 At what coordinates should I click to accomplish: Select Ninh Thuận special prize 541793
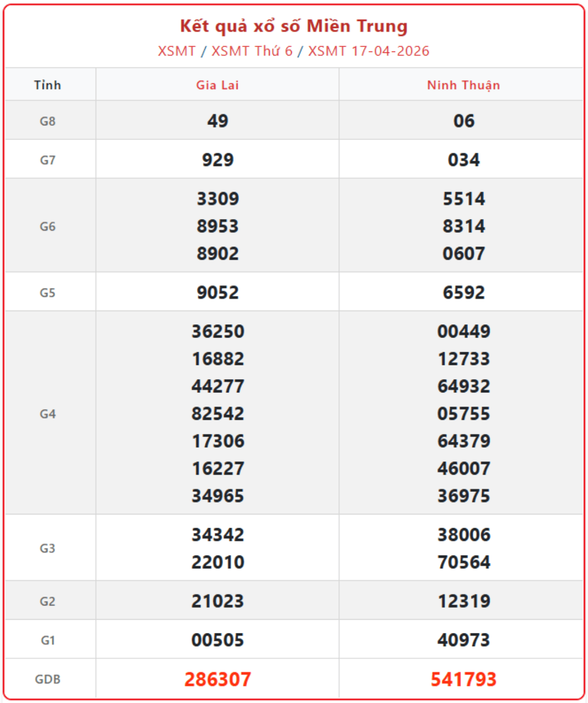coord(464,679)
